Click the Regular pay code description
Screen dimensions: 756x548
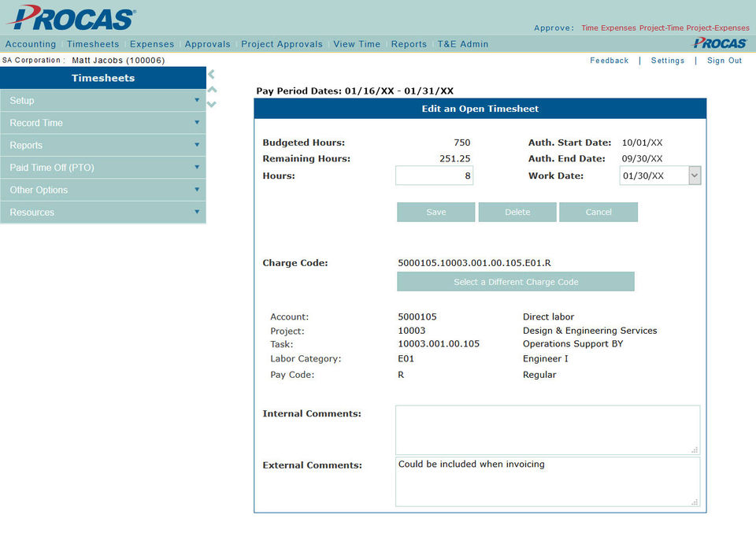[539, 375]
